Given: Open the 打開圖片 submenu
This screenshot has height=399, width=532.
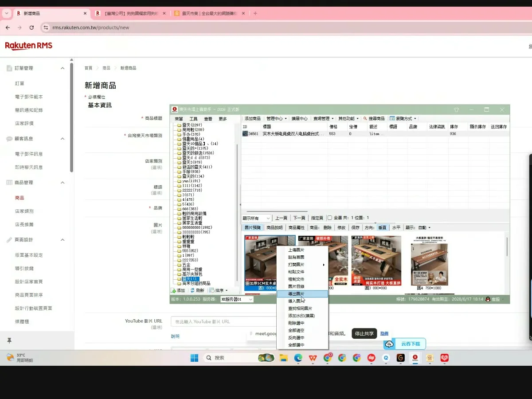Looking at the screenshot, I should 302,265.
